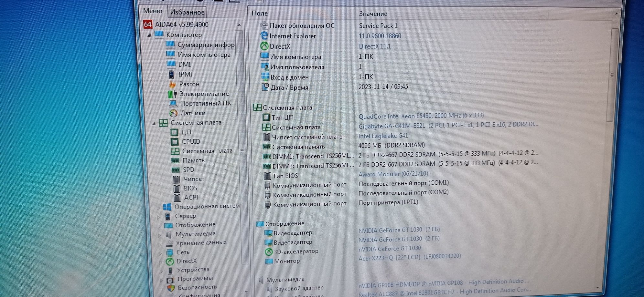The width and height of the screenshot is (644, 297).
Task: Click the DMI monitor icon in tree
Action: click(171, 64)
